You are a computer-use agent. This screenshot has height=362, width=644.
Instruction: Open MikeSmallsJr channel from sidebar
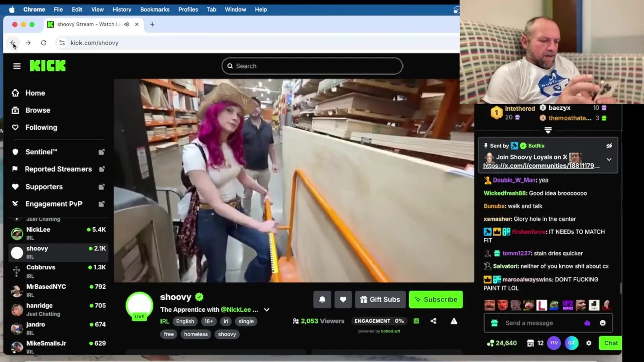click(x=58, y=347)
